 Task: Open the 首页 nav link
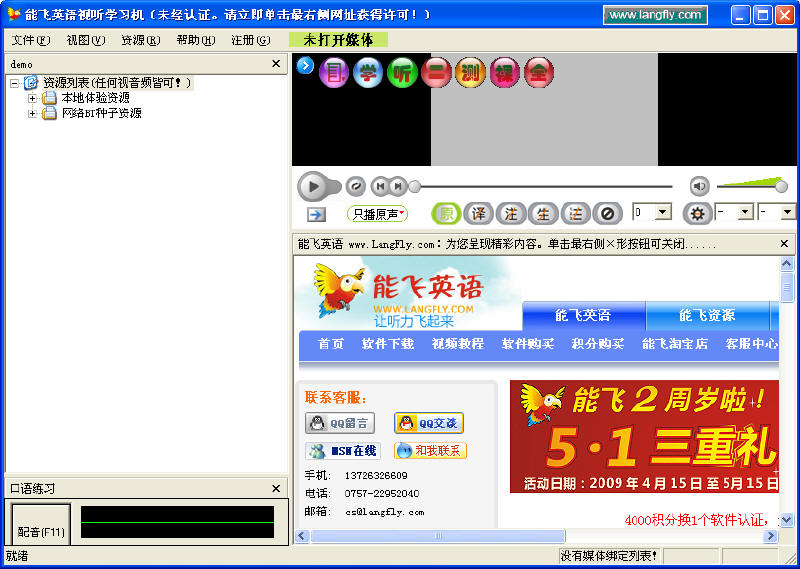click(x=331, y=343)
